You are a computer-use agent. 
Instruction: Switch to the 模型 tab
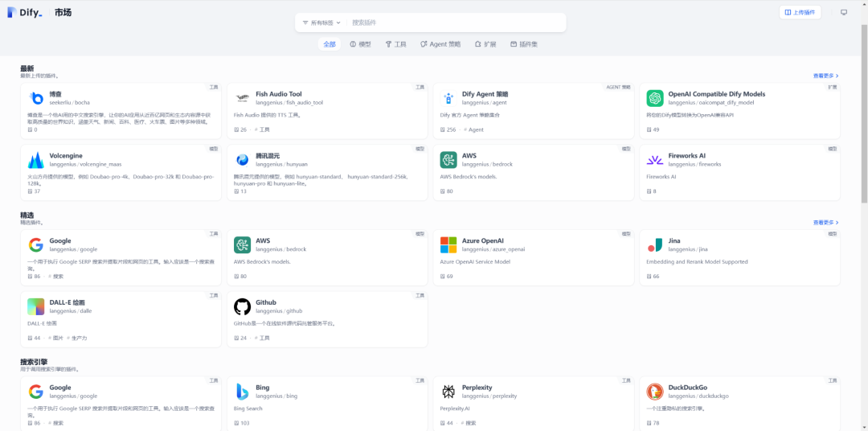360,44
